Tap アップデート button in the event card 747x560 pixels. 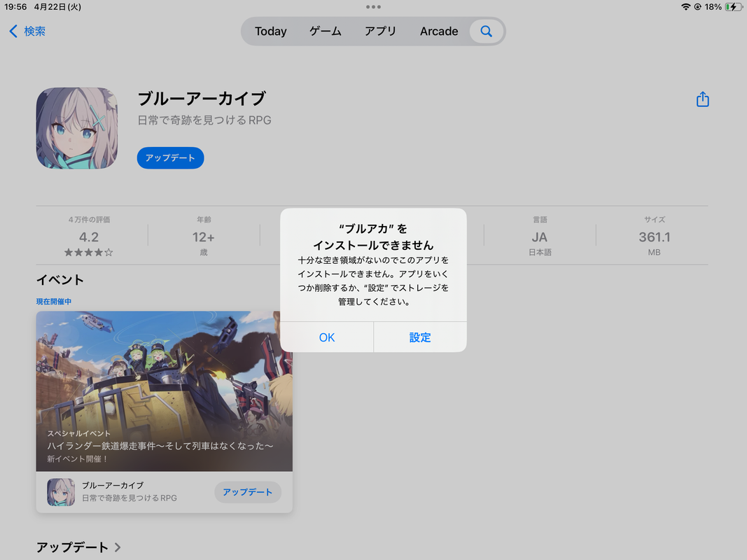[x=248, y=492]
